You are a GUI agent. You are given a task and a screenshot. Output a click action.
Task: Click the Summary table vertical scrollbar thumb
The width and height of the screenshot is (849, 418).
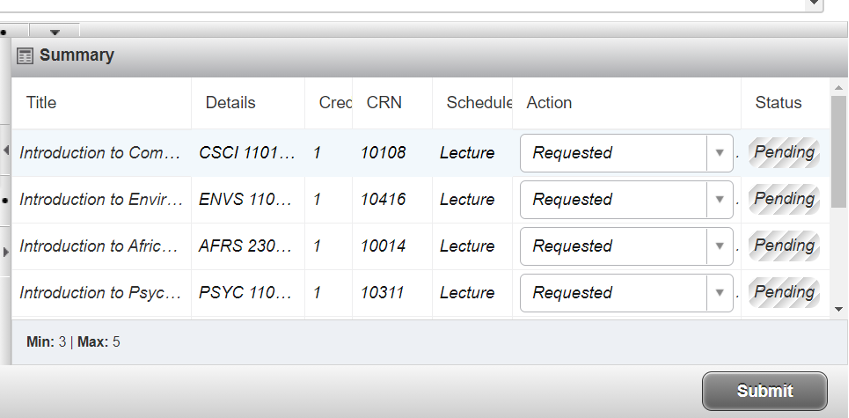(839, 152)
